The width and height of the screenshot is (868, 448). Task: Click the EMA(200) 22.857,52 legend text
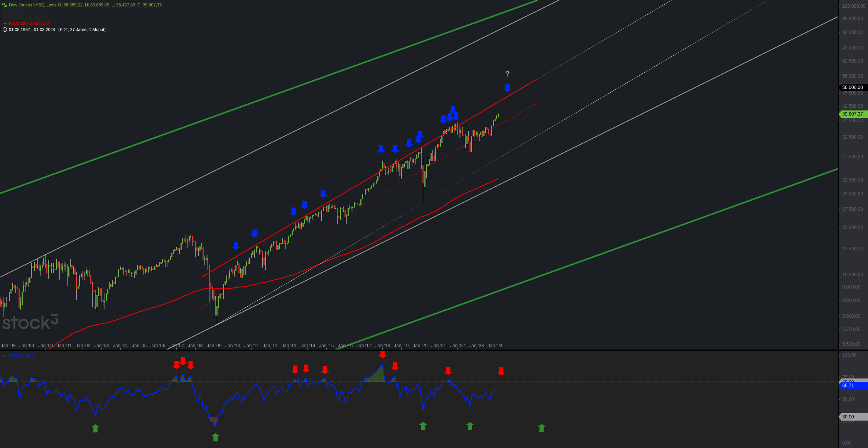click(x=29, y=24)
